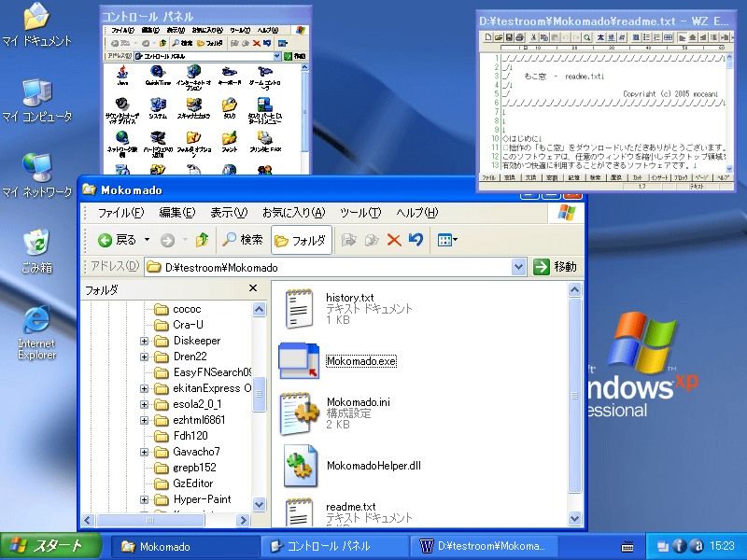The height and width of the screenshot is (560, 747).
Task: Select the QuickTime icon in コントロール パネル
Action: 158,76
